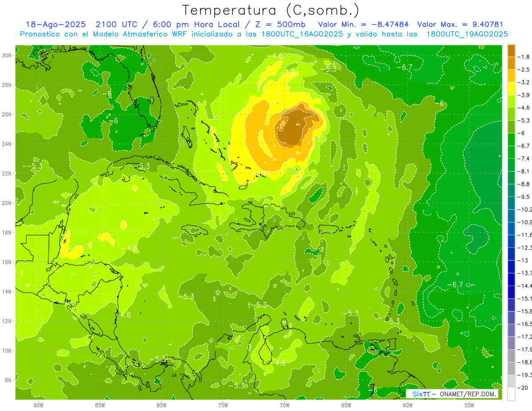The image size is (532, 411).
Task: Click the '-7.4' colorbar label
Action: (x=524, y=159)
